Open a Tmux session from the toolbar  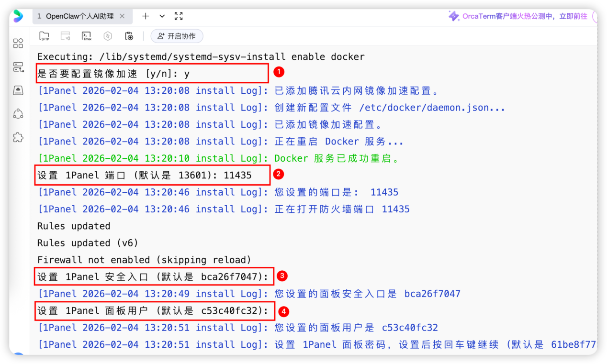pos(87,36)
